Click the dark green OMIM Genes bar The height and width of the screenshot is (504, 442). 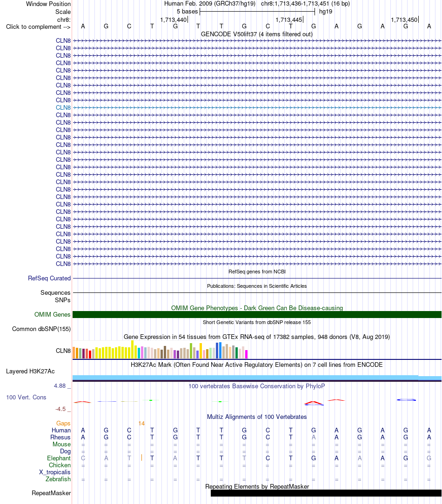[x=257, y=315]
